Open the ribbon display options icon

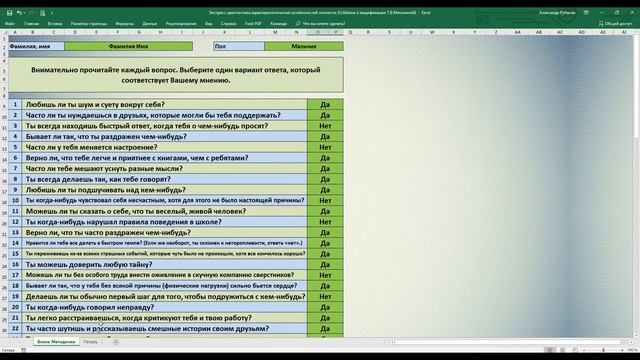coord(586,13)
